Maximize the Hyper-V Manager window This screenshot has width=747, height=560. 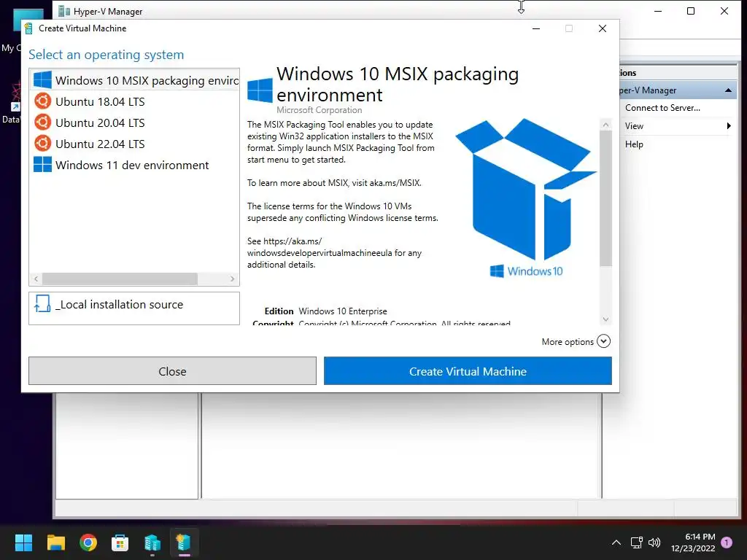click(691, 11)
